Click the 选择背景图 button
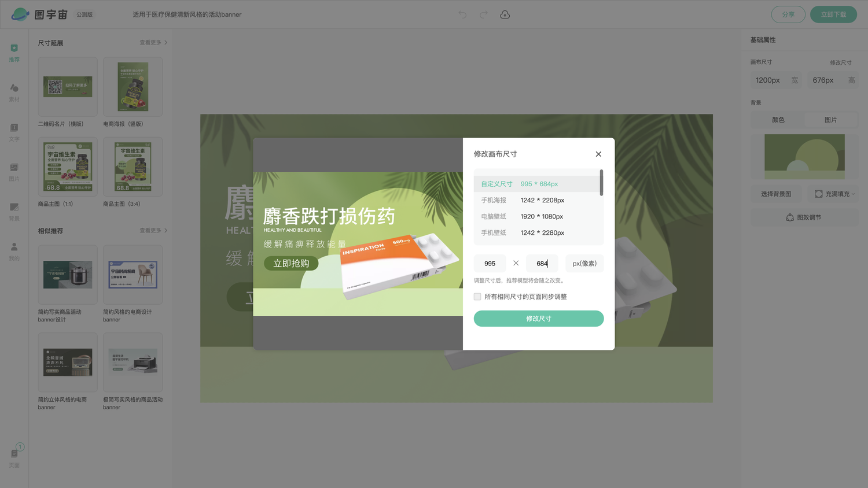This screenshot has height=488, width=868. [776, 194]
